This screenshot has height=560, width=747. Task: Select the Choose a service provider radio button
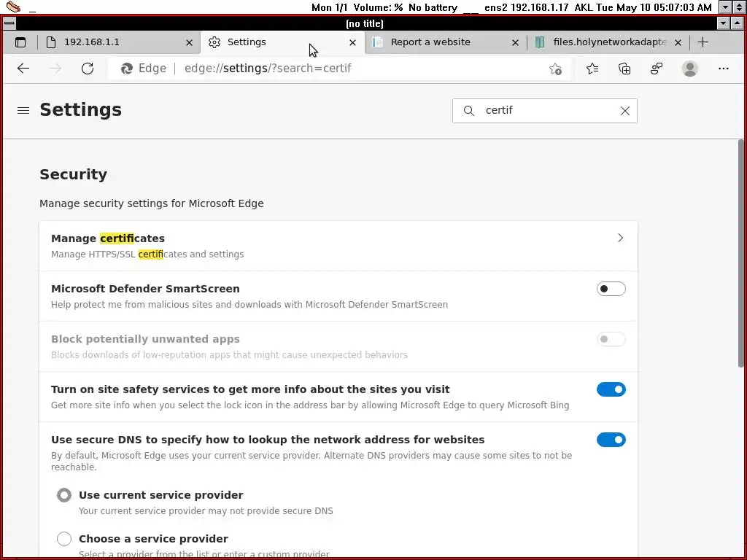click(64, 539)
